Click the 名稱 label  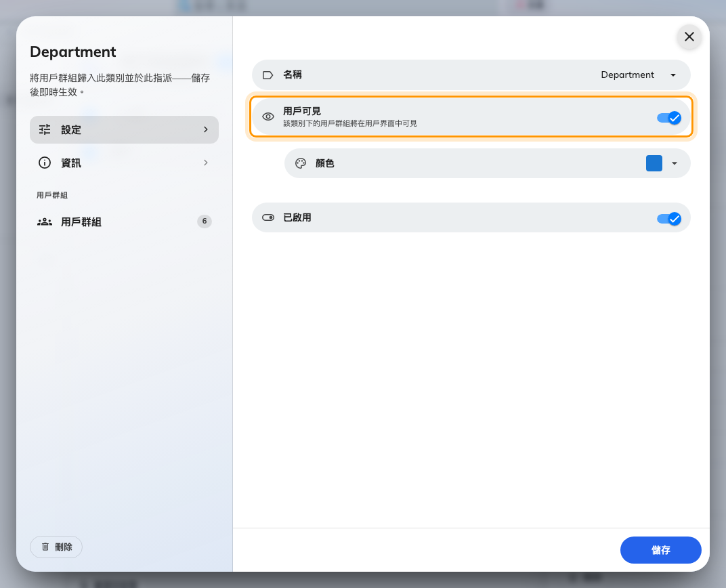292,75
